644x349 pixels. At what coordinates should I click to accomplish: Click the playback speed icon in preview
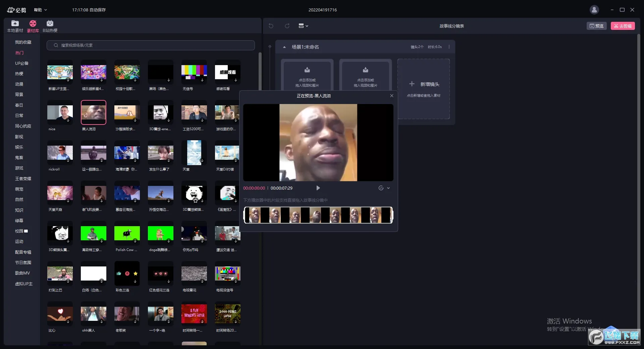(381, 188)
